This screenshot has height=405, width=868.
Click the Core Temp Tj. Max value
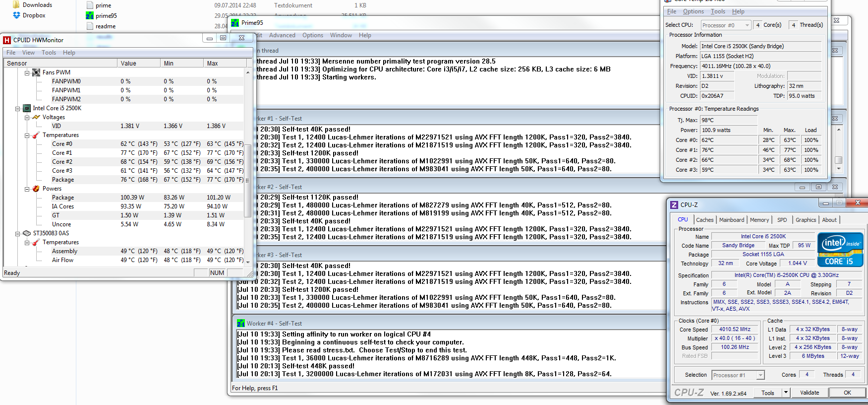coord(728,120)
